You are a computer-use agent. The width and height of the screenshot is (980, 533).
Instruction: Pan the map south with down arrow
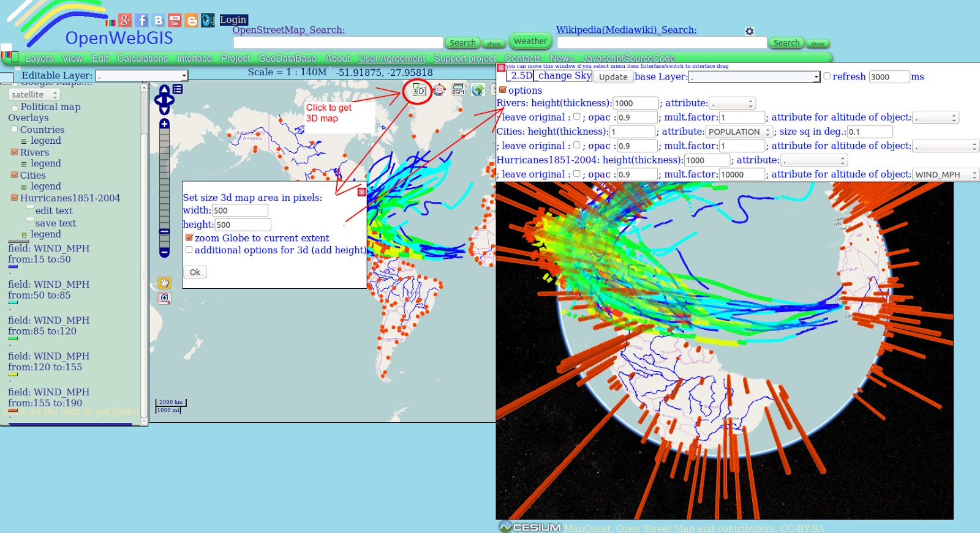tap(164, 110)
